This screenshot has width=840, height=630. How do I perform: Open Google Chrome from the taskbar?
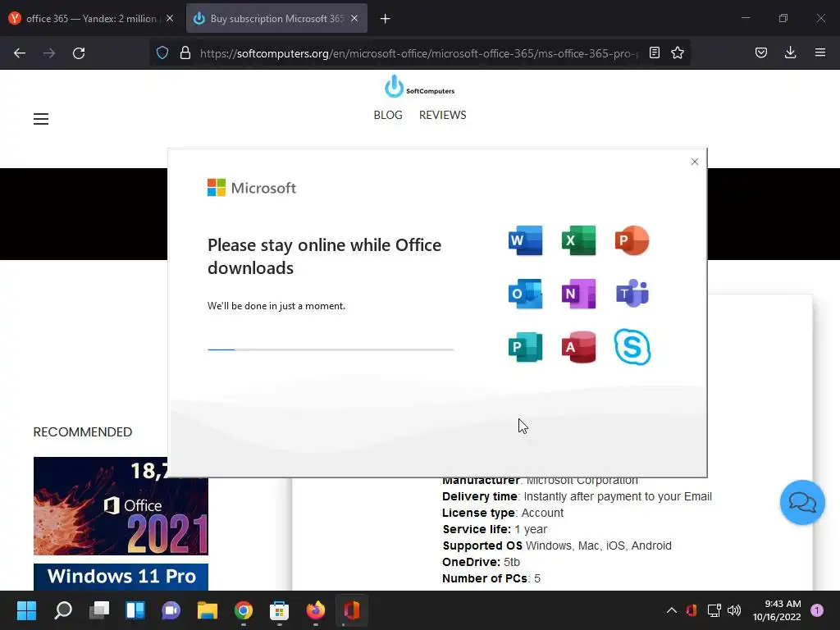(243, 610)
